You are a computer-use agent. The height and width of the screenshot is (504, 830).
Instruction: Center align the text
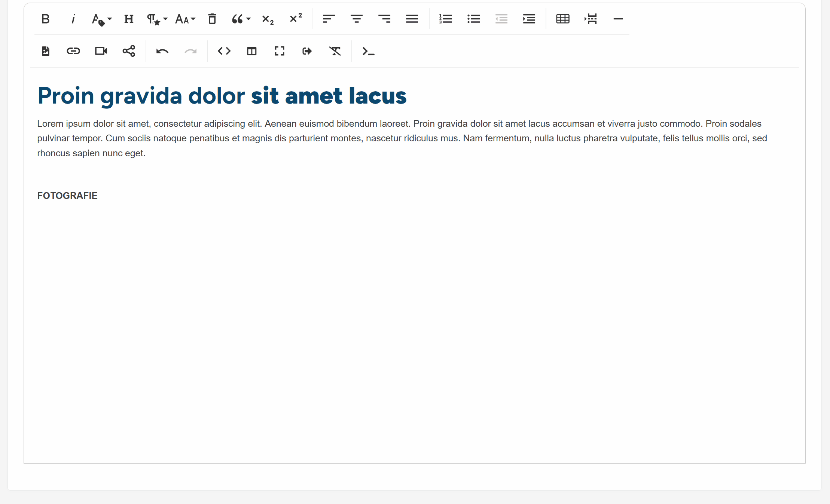pos(357,19)
